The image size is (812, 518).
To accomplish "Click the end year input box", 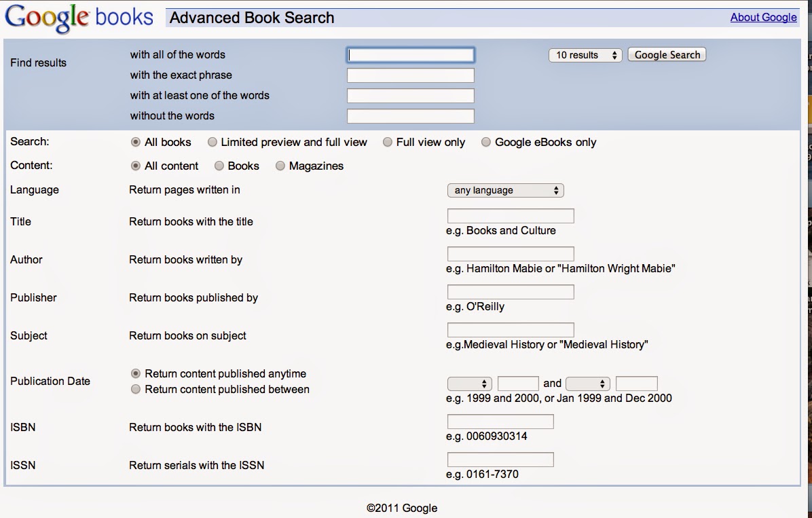I will point(636,384).
